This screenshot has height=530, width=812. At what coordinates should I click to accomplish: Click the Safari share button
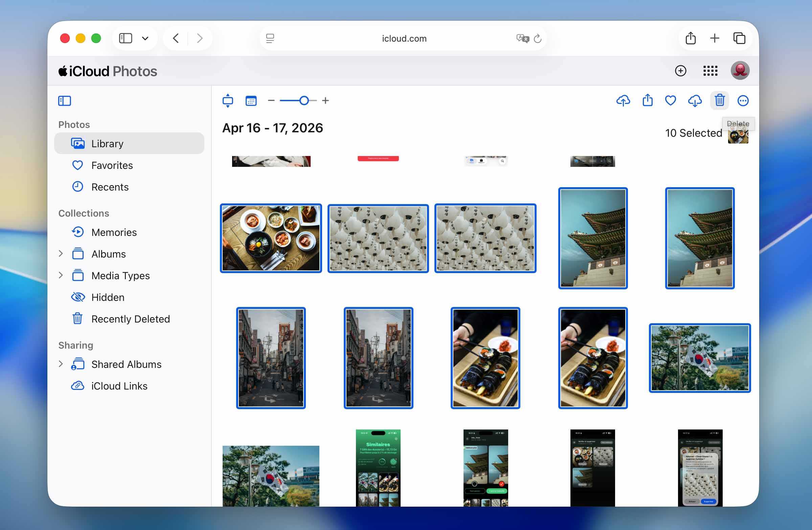[x=690, y=38]
